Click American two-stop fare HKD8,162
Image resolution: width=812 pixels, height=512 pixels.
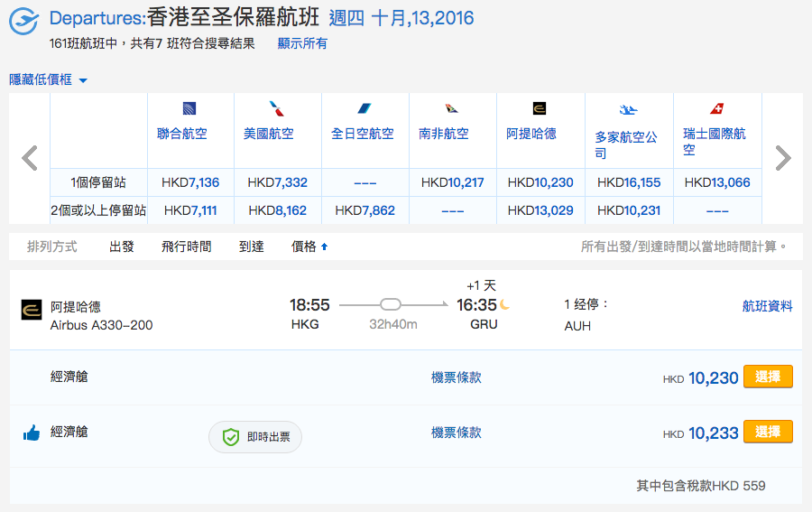click(277, 210)
